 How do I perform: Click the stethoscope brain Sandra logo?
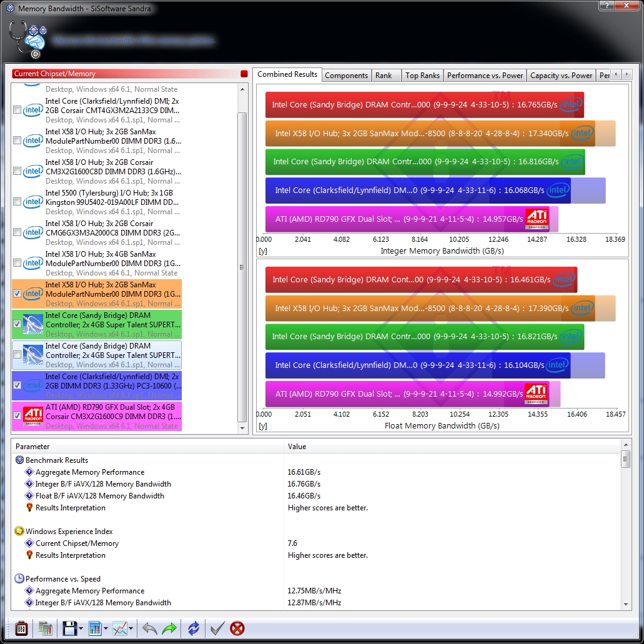(x=28, y=39)
